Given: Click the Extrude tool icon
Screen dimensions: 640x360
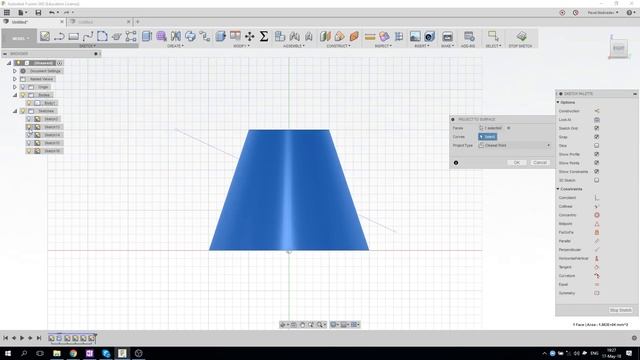Looking at the screenshot, I should pos(147,36).
